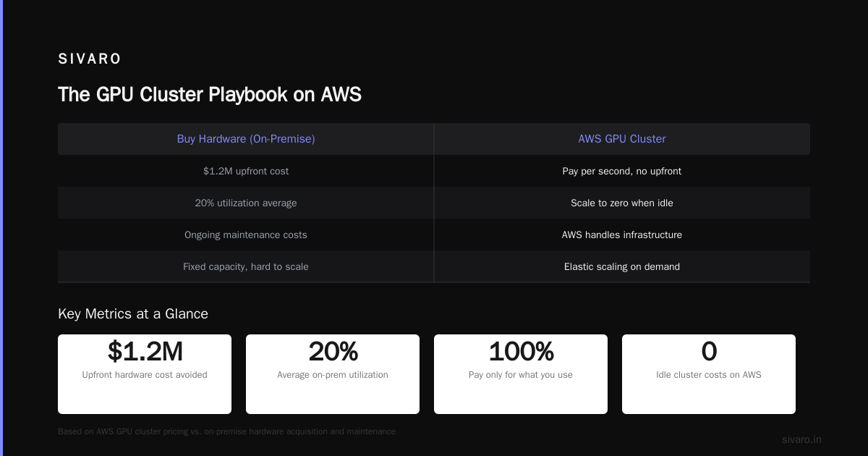
Task: Click the SIVARO brand logo text
Action: tap(90, 59)
